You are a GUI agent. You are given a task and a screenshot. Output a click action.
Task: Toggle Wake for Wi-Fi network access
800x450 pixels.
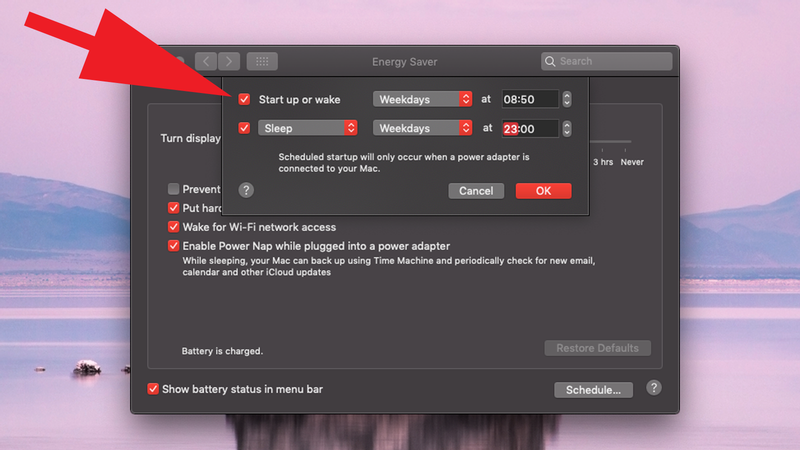[x=173, y=227]
